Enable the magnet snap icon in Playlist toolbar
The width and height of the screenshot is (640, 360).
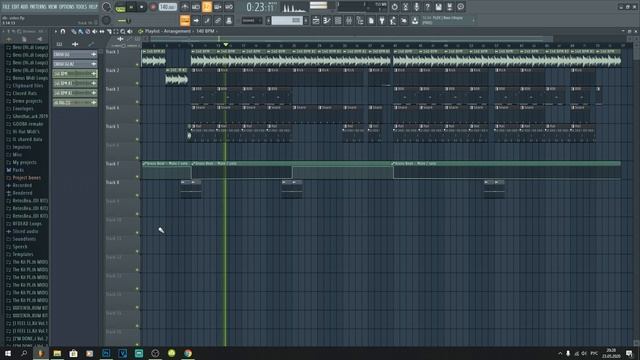point(63,31)
